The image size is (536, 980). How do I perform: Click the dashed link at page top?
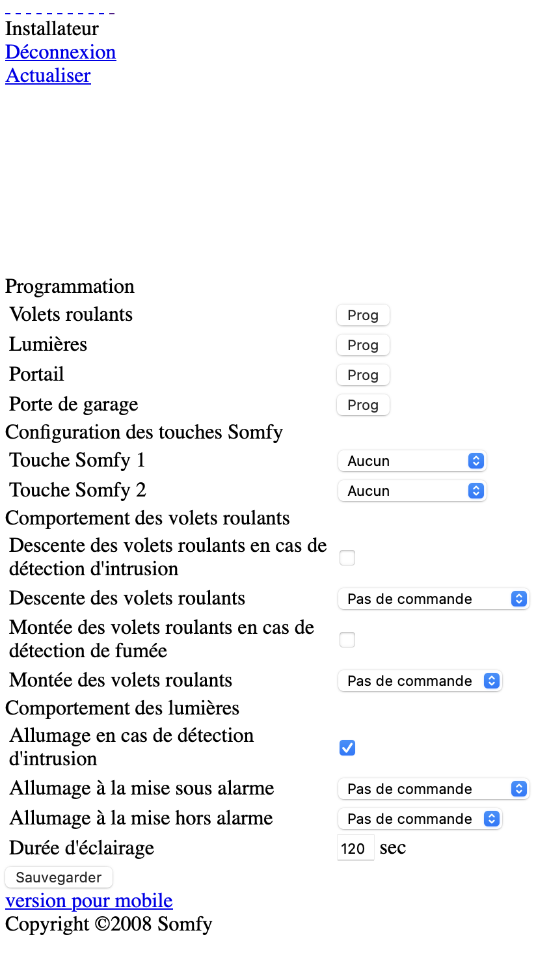click(60, 12)
